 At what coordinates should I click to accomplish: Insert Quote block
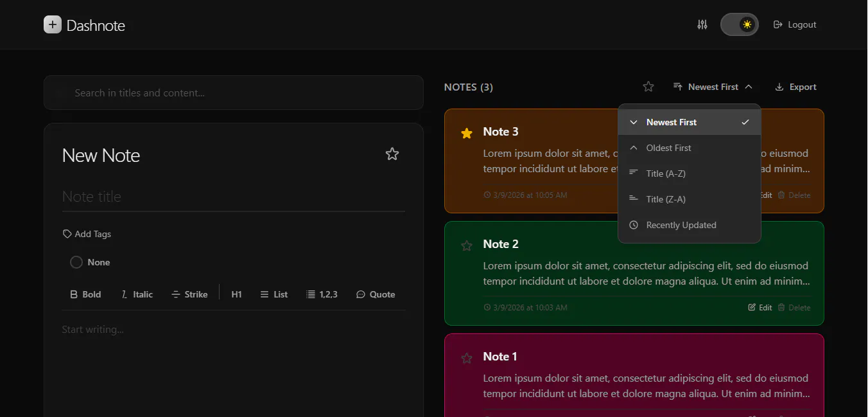point(376,294)
